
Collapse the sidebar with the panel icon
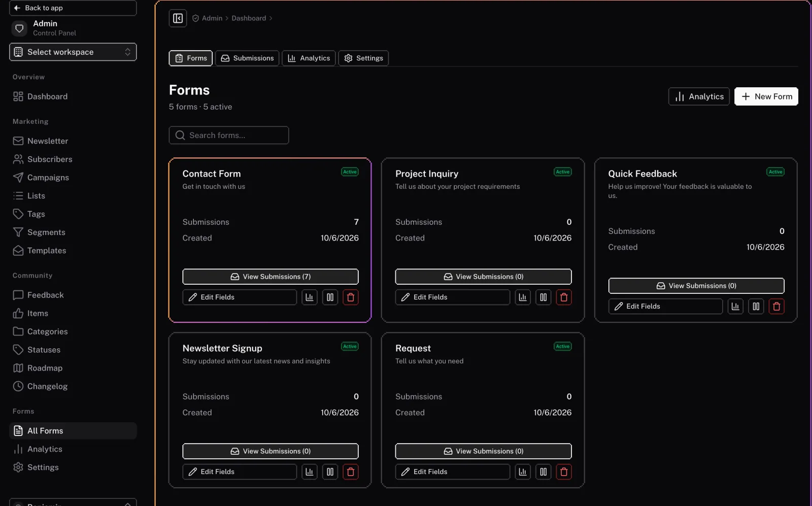(x=178, y=18)
